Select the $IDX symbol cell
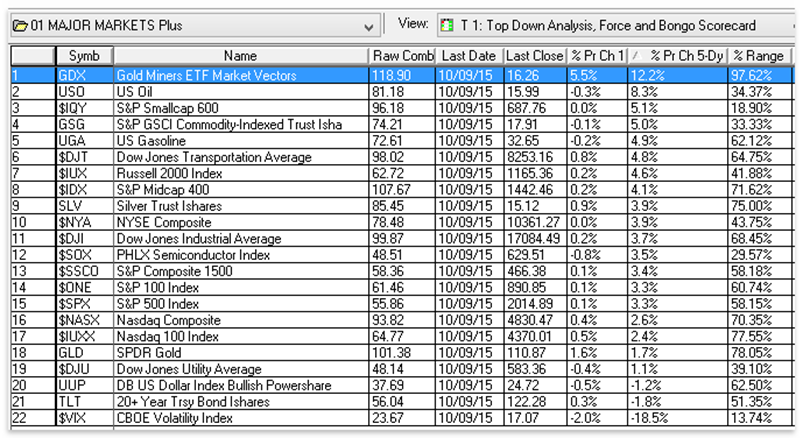Screen dimensions: 803x438 pyautogui.click(x=84, y=190)
